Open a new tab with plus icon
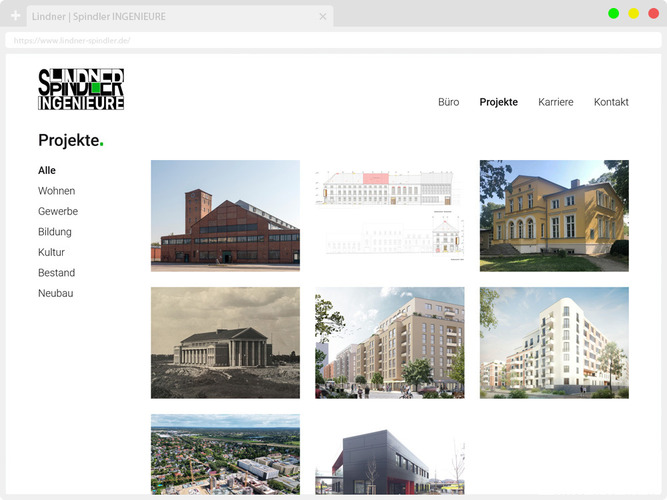This screenshot has width=667, height=500. [15, 17]
